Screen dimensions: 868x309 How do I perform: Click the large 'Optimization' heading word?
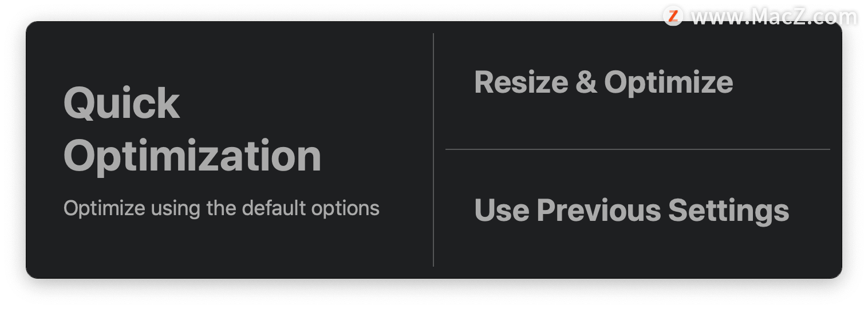pos(192,156)
